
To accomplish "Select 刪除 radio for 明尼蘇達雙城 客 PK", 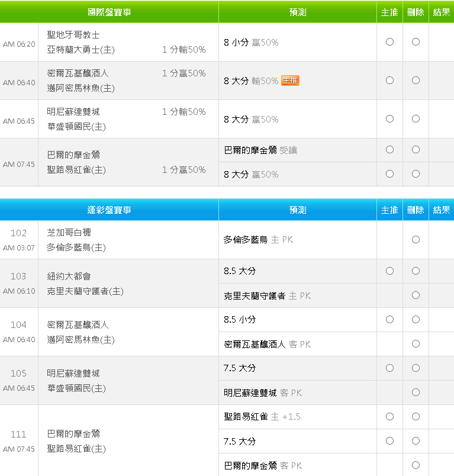I will [416, 392].
